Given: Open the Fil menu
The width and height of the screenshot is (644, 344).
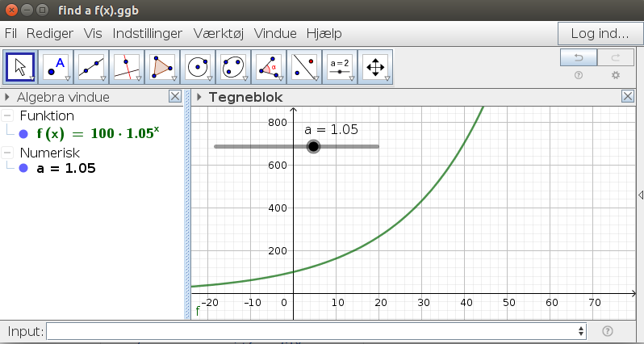Looking at the screenshot, I should (10, 33).
